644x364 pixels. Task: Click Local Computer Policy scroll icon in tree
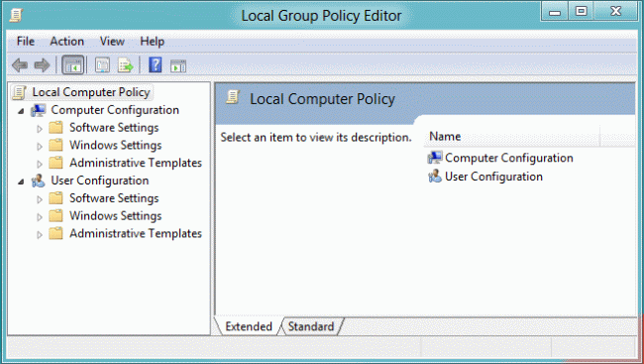click(x=19, y=92)
